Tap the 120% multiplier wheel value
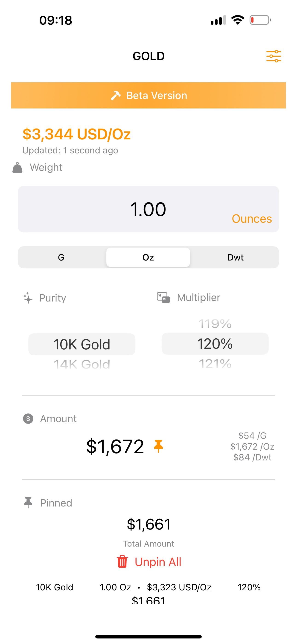The image size is (297, 644). coord(215,343)
